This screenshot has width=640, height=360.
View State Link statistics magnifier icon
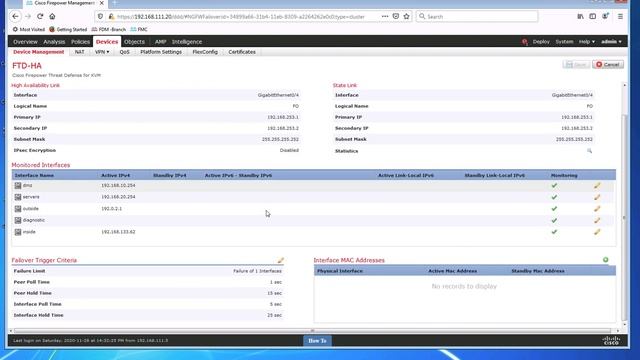click(x=589, y=151)
